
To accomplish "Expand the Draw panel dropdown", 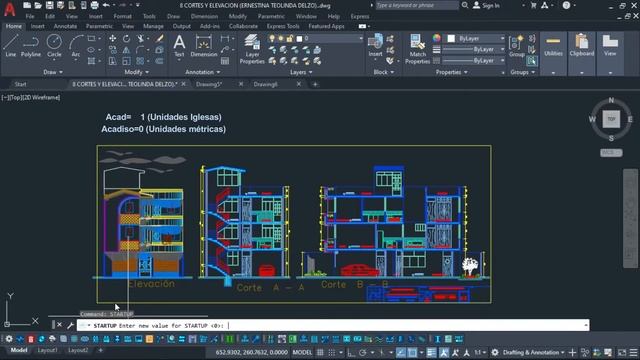I will click(x=53, y=72).
